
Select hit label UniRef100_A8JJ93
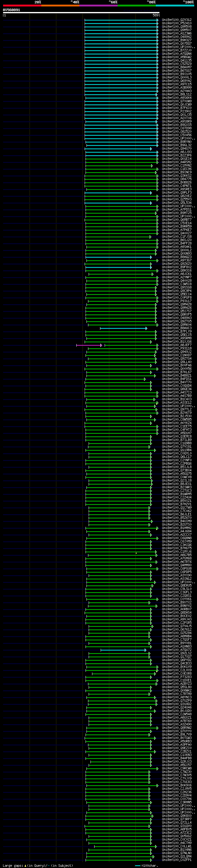click(x=177, y=152)
